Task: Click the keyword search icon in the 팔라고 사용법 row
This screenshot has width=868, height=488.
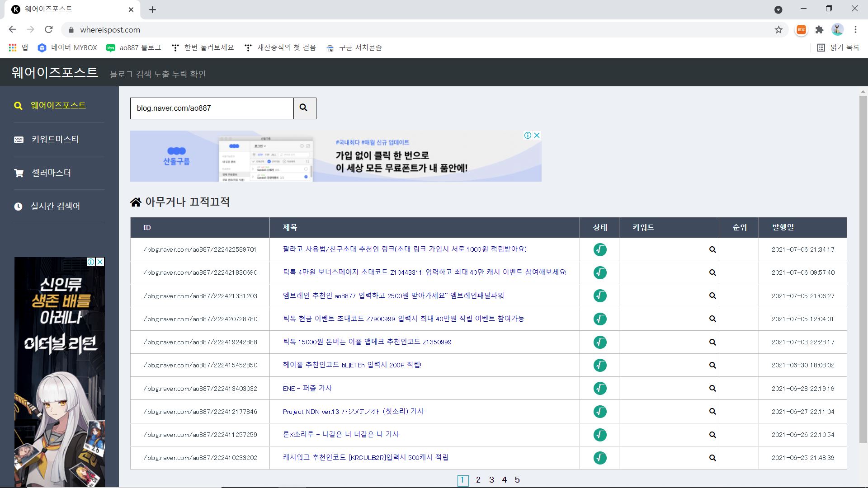Action: pyautogui.click(x=712, y=249)
